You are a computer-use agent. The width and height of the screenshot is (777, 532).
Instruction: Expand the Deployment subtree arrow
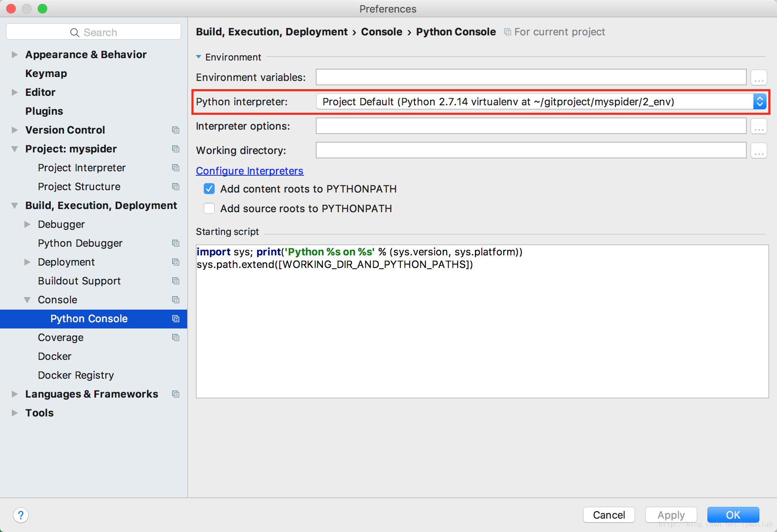[x=27, y=262]
